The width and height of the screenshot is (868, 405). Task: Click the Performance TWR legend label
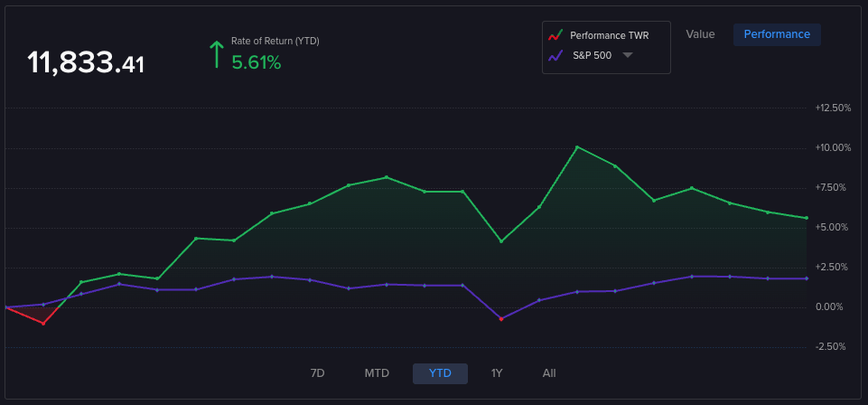pyautogui.click(x=610, y=36)
